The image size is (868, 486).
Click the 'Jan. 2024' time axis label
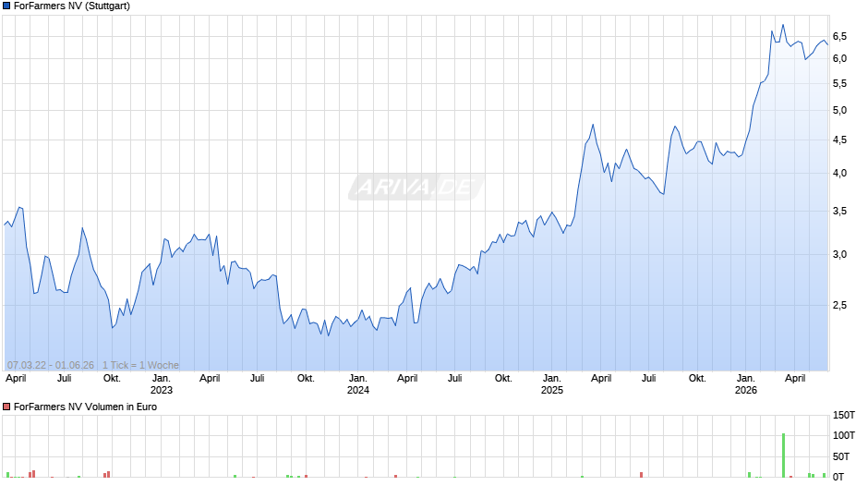coord(358,384)
